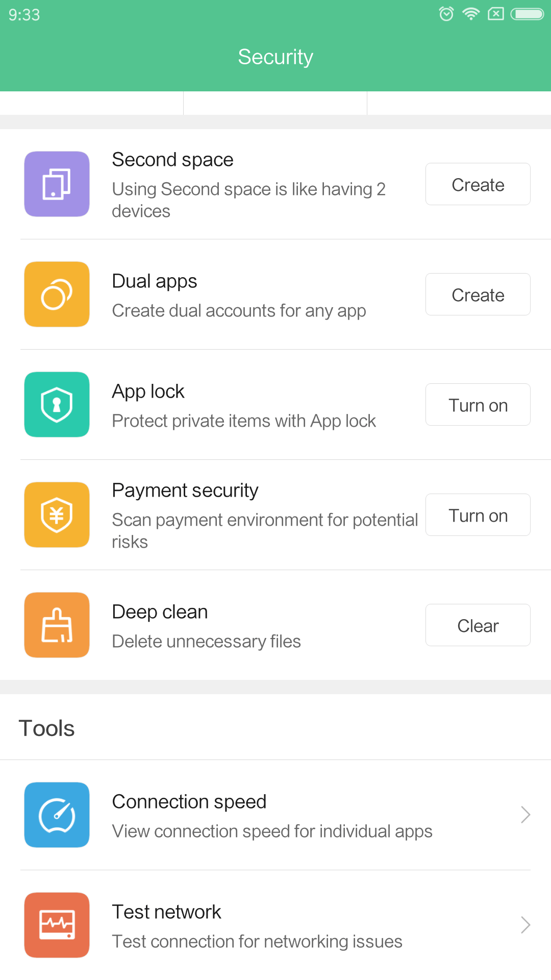Tap the yellow Dual apps icon
The height and width of the screenshot is (980, 551).
click(57, 294)
